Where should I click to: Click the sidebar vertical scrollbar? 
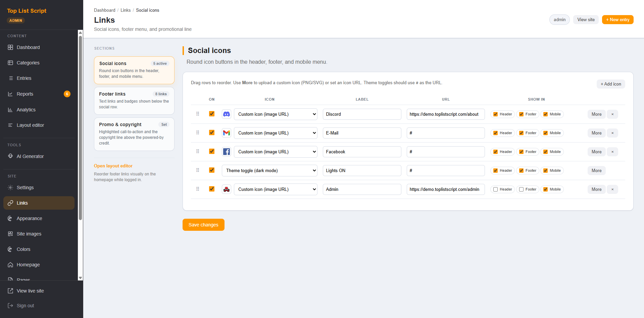pos(80,127)
